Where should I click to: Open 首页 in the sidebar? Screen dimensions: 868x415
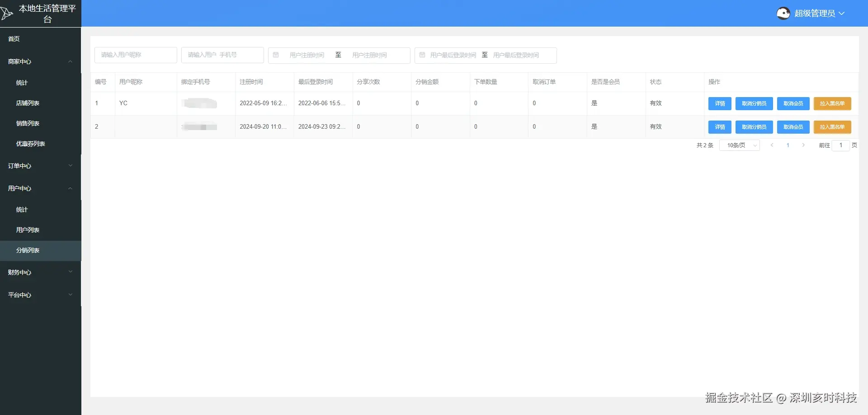pos(40,39)
